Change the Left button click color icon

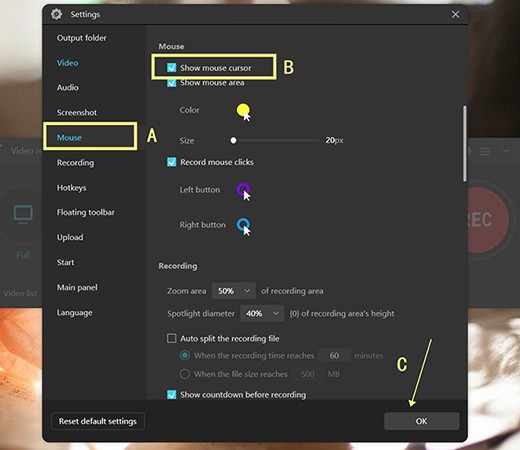tap(244, 192)
